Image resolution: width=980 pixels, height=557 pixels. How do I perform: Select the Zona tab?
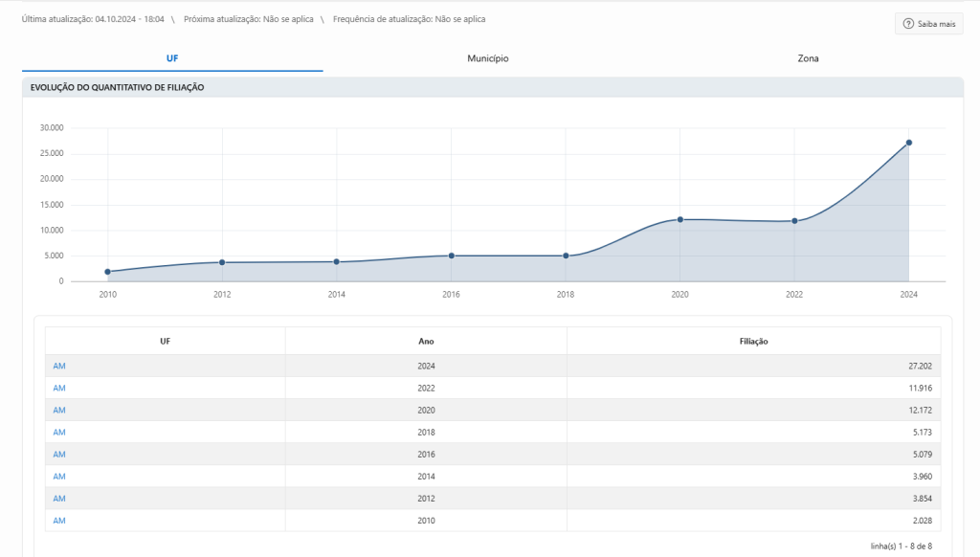pos(808,58)
